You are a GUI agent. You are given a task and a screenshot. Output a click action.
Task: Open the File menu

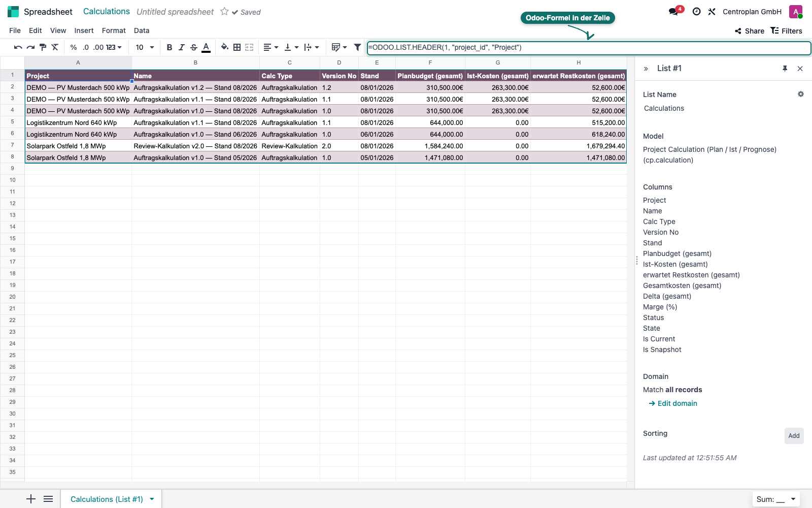pos(15,30)
